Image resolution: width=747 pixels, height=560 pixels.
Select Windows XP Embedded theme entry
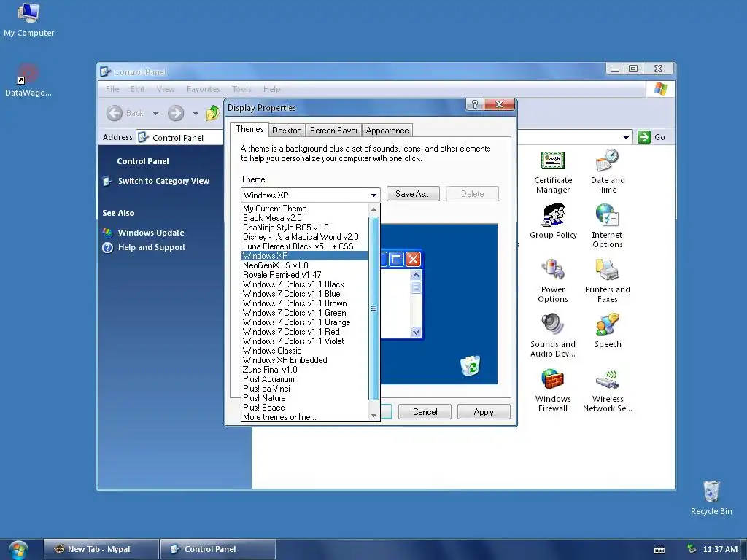[x=304, y=360]
